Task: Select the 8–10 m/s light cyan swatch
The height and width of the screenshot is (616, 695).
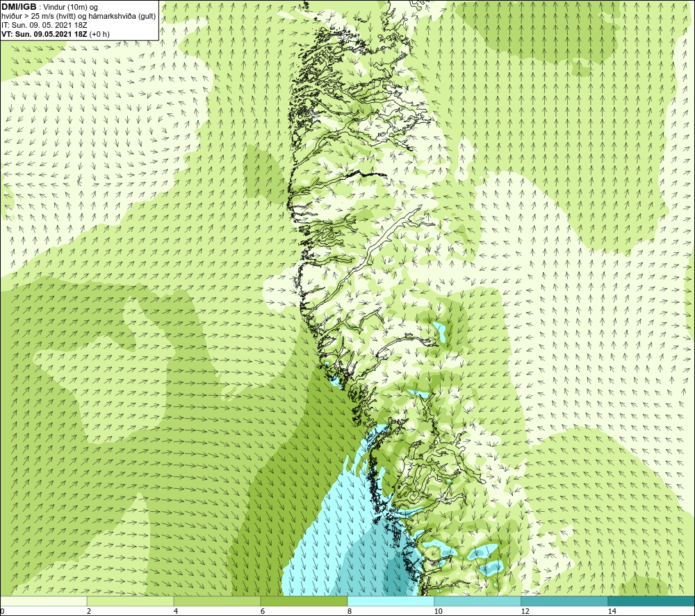Action: (x=391, y=601)
